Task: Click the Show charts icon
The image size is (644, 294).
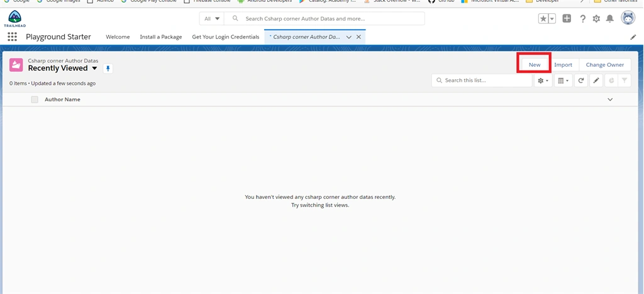Action: tap(611, 81)
